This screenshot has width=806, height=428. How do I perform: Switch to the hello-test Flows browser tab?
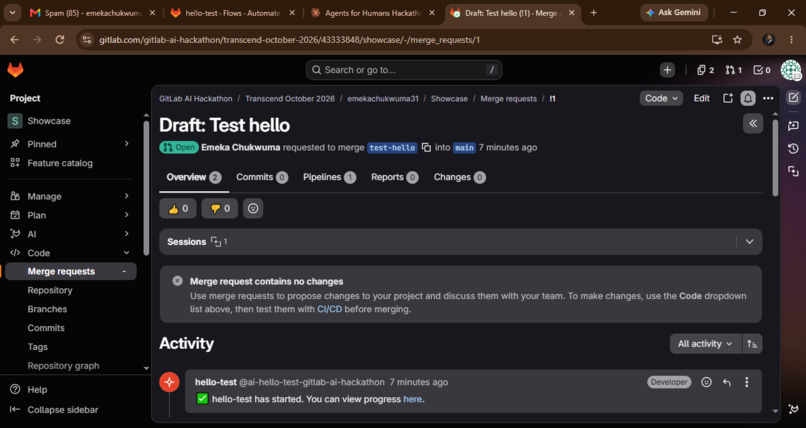pos(233,13)
